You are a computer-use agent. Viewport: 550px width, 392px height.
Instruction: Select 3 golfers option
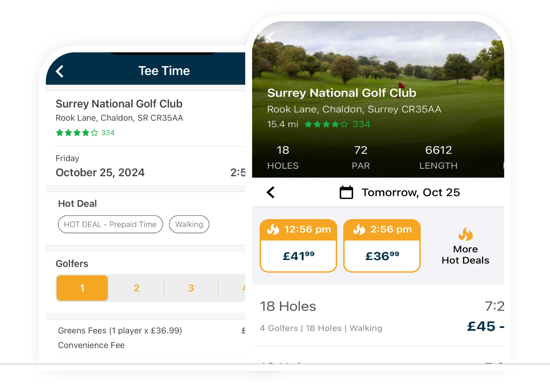(x=191, y=288)
